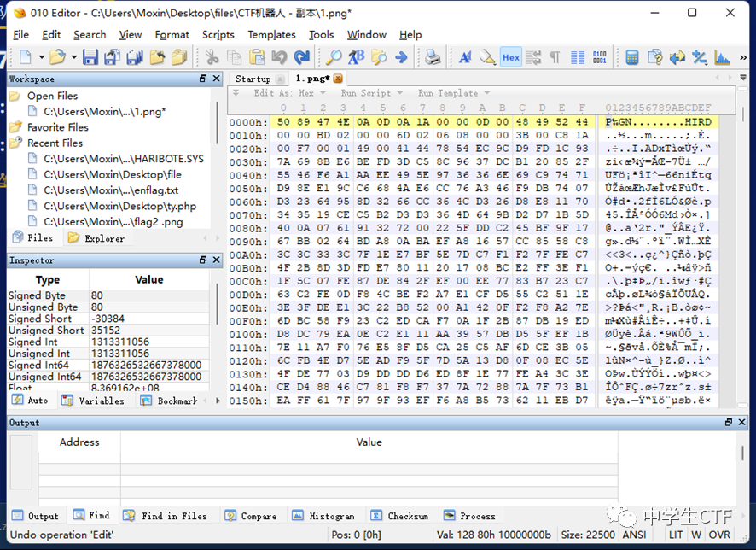Click the Find magnifier icon

334,57
